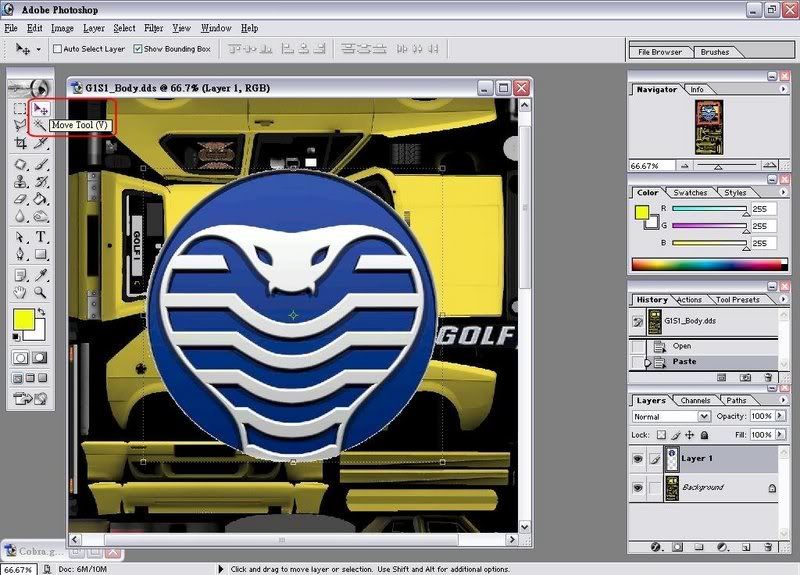Open the Color panel flyout menu
Viewport: 800px width, 575px height.
tap(783, 192)
